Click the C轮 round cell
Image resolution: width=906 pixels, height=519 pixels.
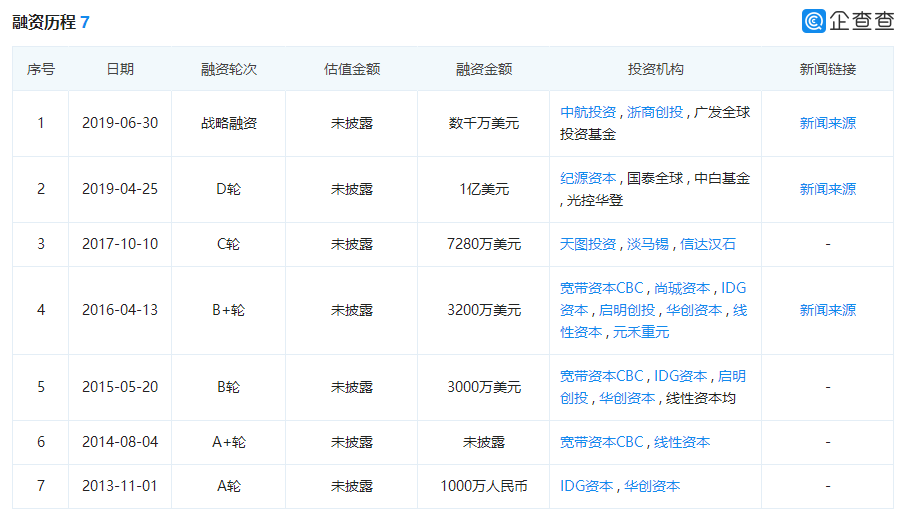click(x=229, y=244)
